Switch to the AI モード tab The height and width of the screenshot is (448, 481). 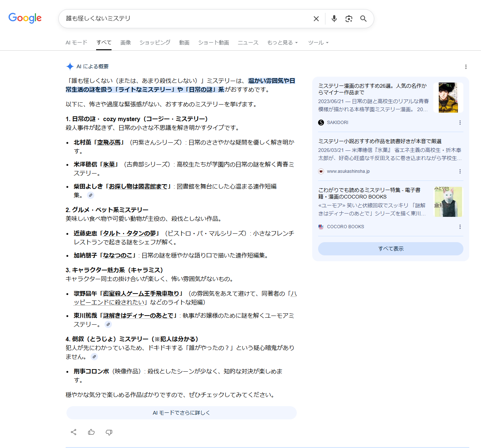click(76, 43)
